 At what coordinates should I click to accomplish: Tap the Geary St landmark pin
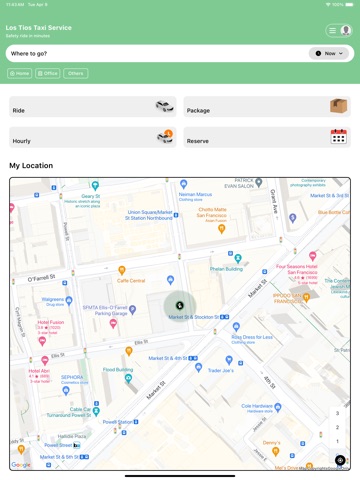[x=95, y=185]
